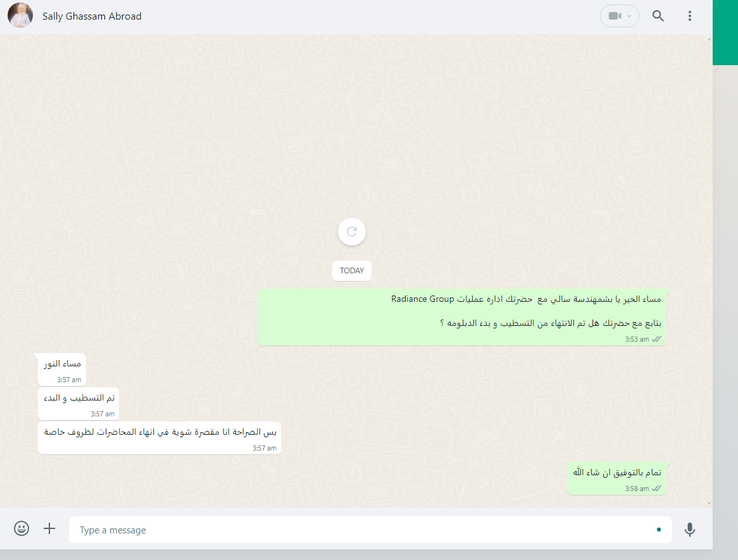Click Sally Ghassam Abroad's profile picture
The image size is (738, 560).
coord(20,15)
